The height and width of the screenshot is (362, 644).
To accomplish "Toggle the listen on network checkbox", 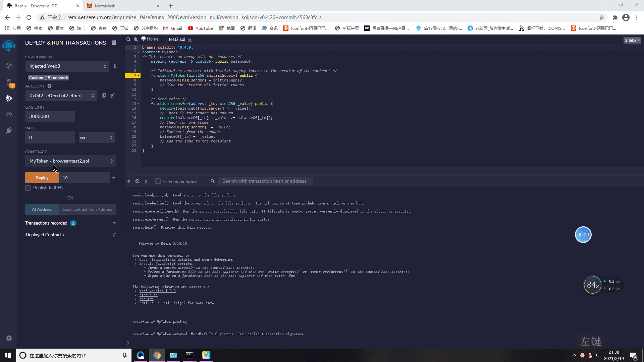I will (x=158, y=181).
